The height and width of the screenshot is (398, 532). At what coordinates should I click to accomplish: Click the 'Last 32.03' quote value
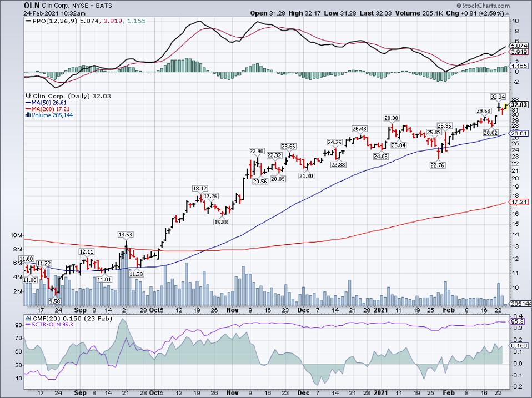coord(375,13)
